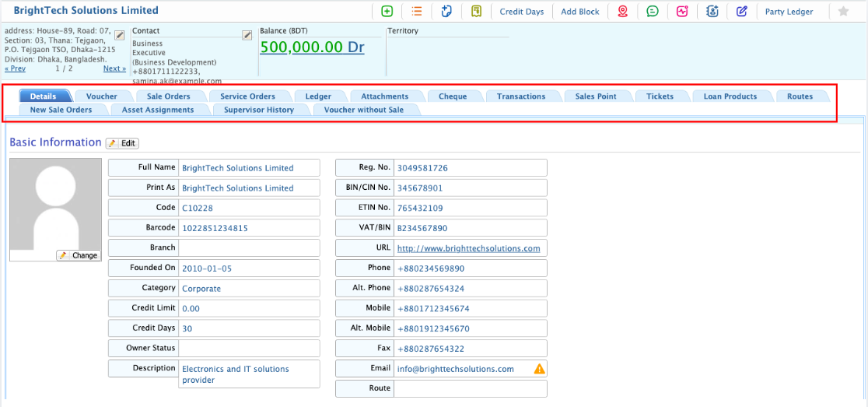This screenshot has width=868, height=407.
Task: Click the purple edit pencil icon
Action: click(x=742, y=12)
